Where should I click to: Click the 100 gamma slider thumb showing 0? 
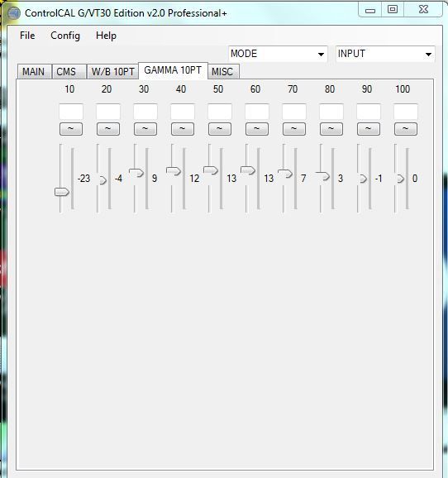point(400,179)
